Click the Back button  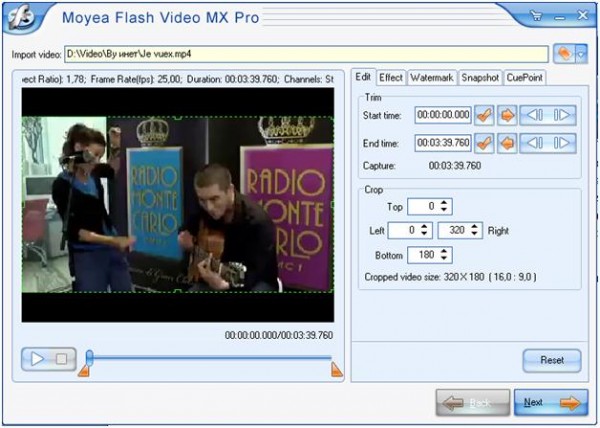pyautogui.click(x=473, y=403)
